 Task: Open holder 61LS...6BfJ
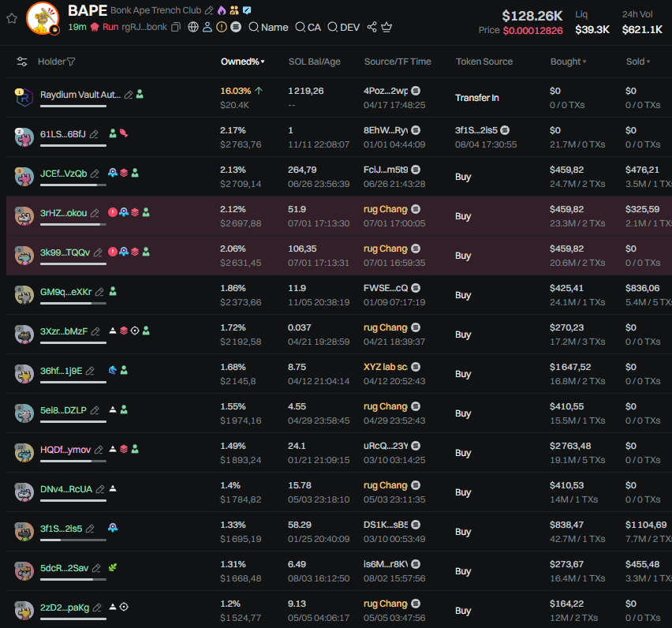pyautogui.click(x=63, y=134)
